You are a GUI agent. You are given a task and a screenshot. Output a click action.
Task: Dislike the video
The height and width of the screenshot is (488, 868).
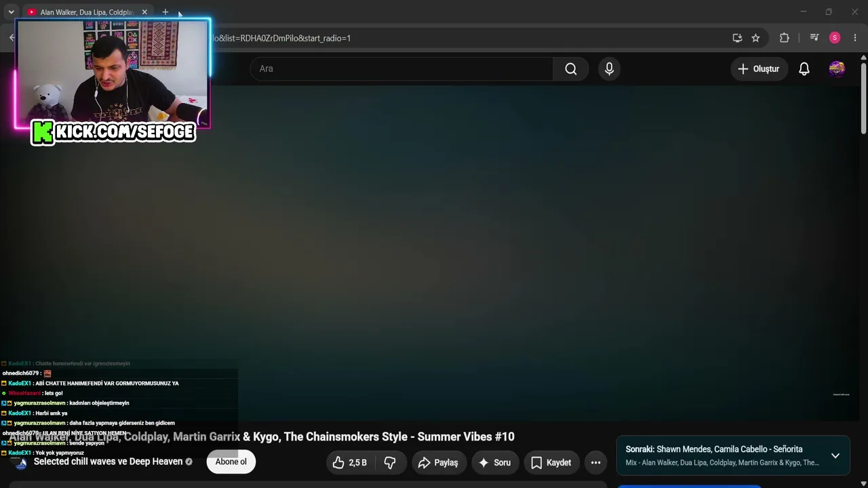(x=390, y=462)
